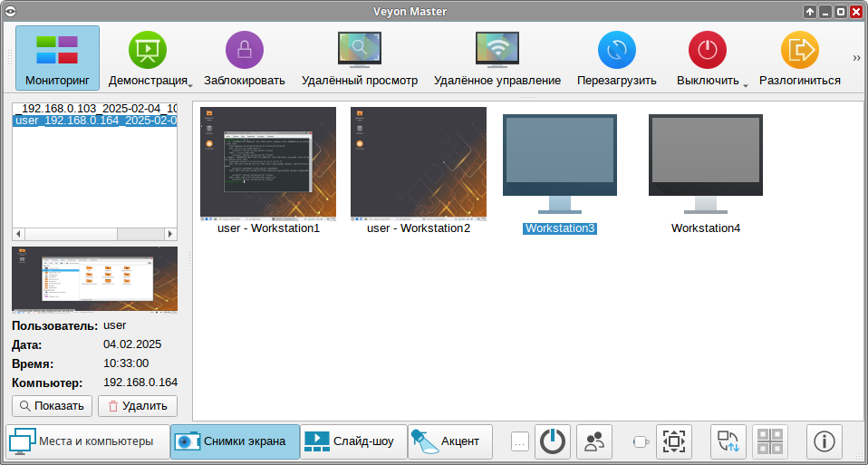868x465 pixels.
Task: Click the keep-above arrow title button
Action: click(810, 12)
